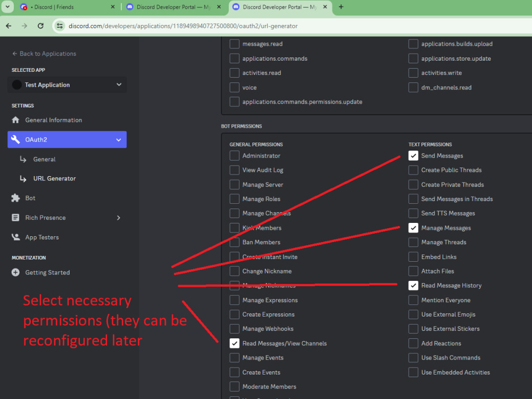
Task: Open site information icon in address bar
Action: click(x=60, y=26)
